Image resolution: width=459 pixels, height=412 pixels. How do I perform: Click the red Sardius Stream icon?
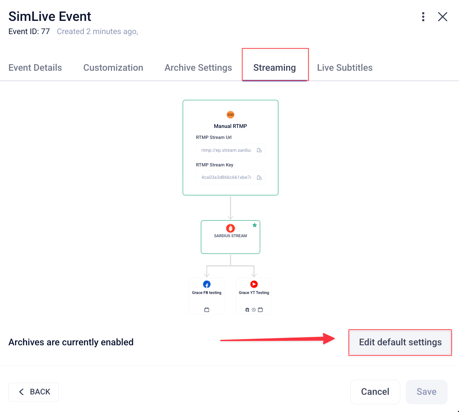point(230,228)
